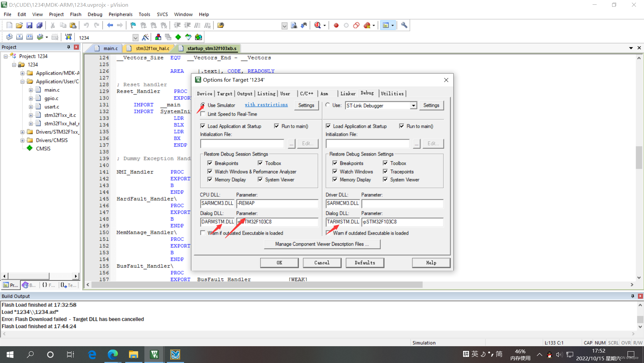
Task: Switch to the C/C++ tab
Action: pos(307,94)
